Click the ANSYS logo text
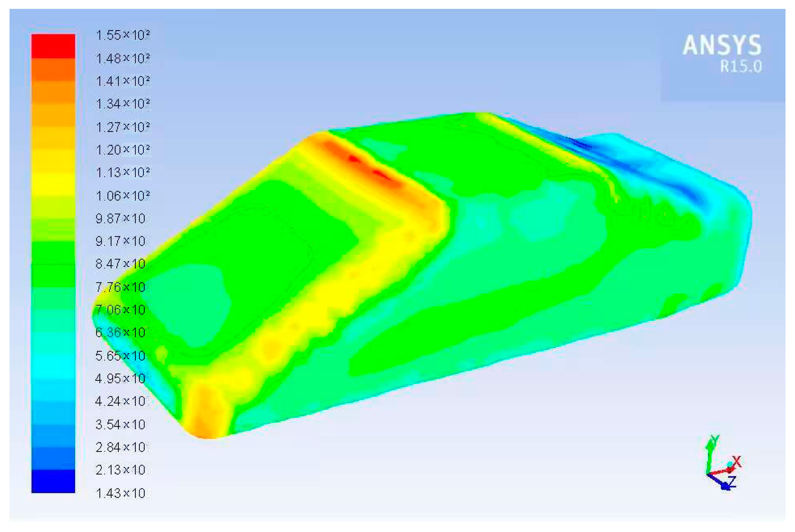The width and height of the screenshot is (795, 532). click(x=722, y=45)
